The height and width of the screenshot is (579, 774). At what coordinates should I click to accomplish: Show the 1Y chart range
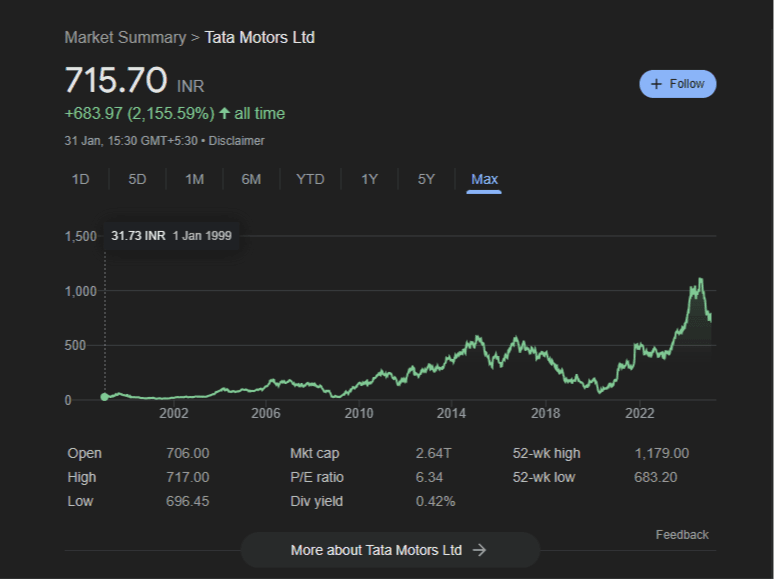point(369,179)
